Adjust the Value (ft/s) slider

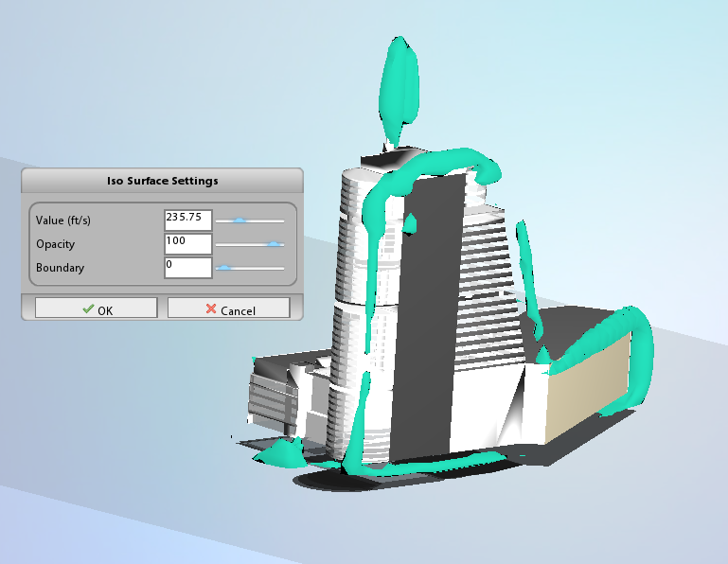250,220
